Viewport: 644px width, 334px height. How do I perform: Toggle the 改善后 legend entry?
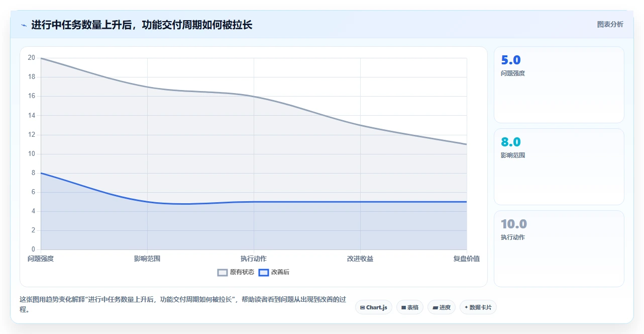click(x=274, y=272)
